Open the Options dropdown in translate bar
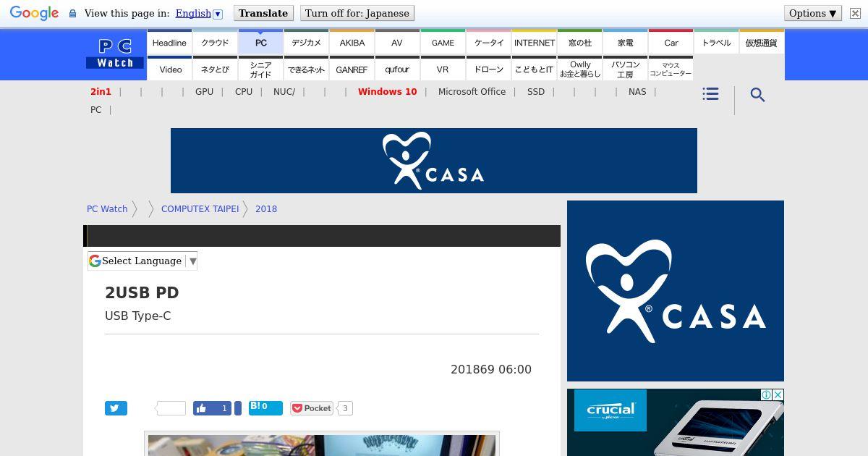This screenshot has height=456, width=868. [813, 13]
